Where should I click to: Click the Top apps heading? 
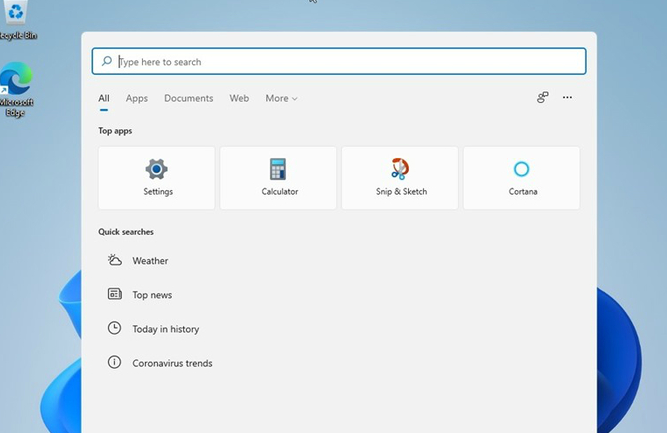(x=115, y=131)
